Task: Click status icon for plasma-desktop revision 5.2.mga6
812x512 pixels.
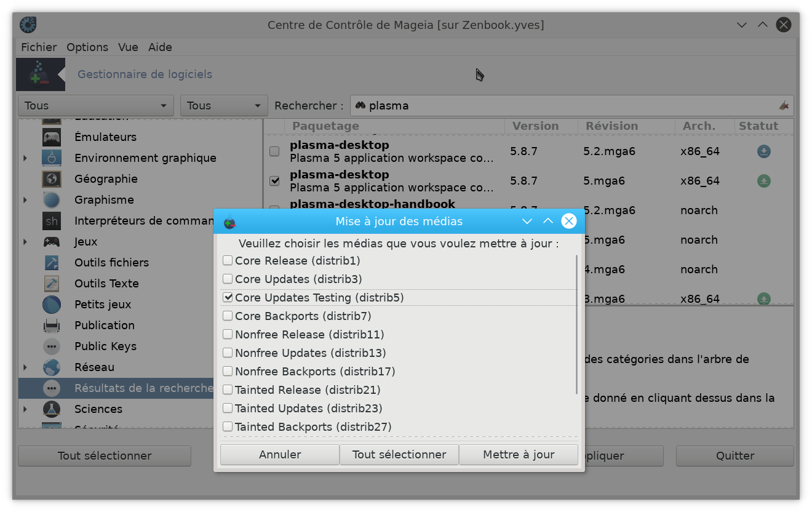Action: click(x=763, y=151)
